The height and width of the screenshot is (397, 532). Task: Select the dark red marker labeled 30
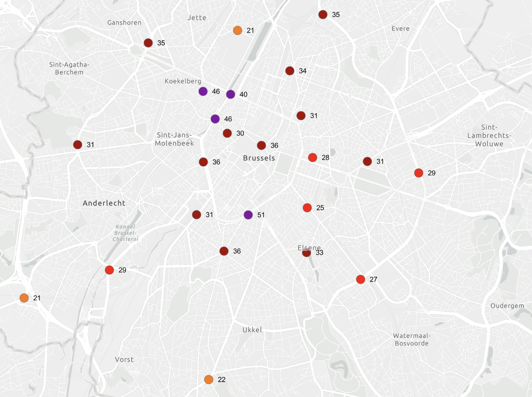227,133
